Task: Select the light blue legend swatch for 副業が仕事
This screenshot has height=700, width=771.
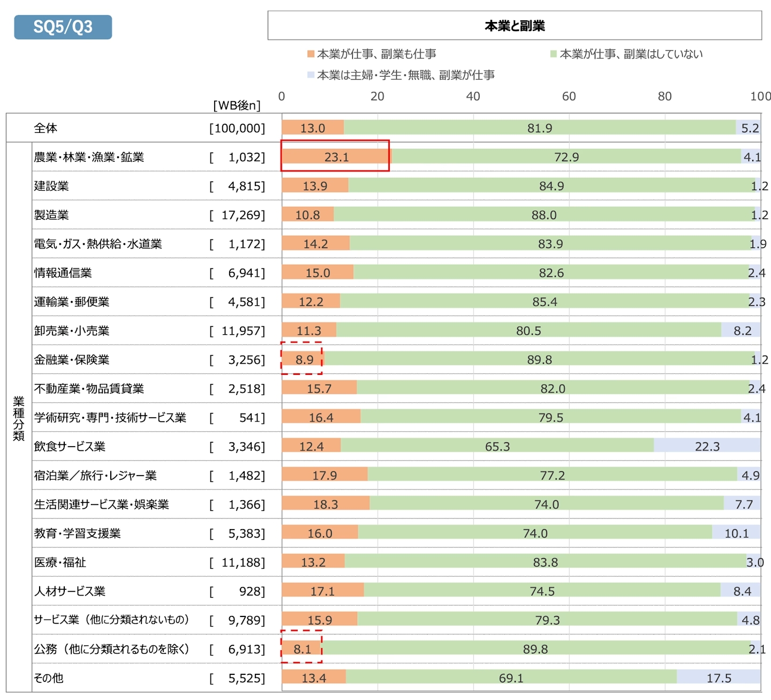Action: click(311, 75)
